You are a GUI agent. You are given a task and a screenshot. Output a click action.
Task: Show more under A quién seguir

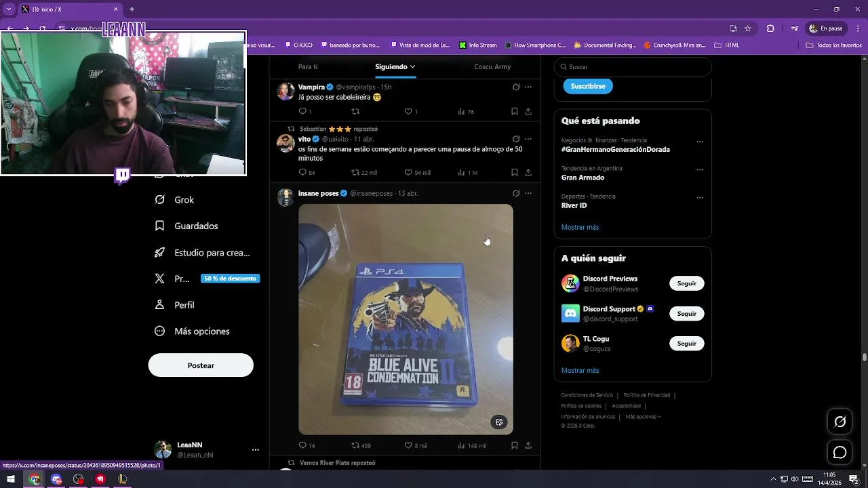(580, 371)
